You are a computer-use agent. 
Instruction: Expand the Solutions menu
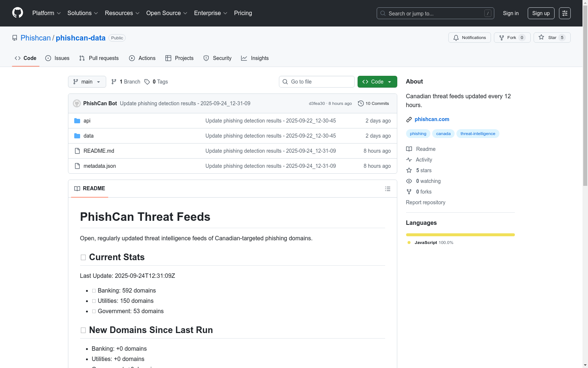[83, 13]
